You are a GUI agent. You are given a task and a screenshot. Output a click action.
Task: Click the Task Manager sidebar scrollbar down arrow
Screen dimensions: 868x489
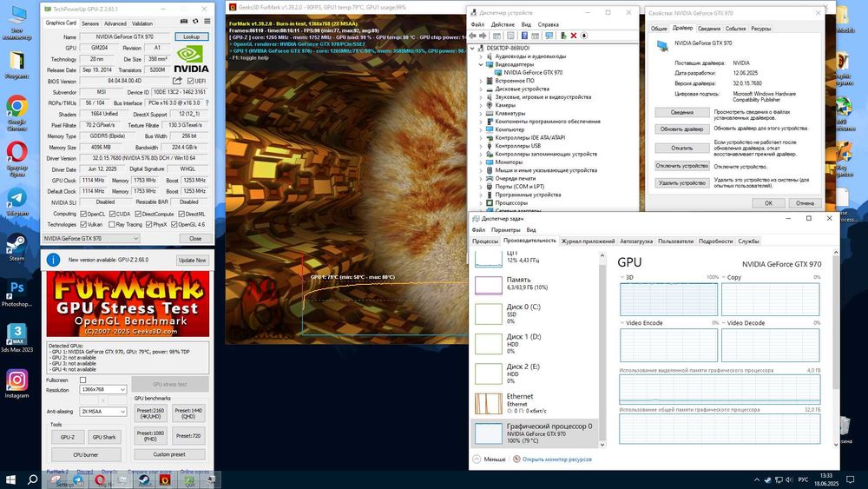[x=602, y=444]
